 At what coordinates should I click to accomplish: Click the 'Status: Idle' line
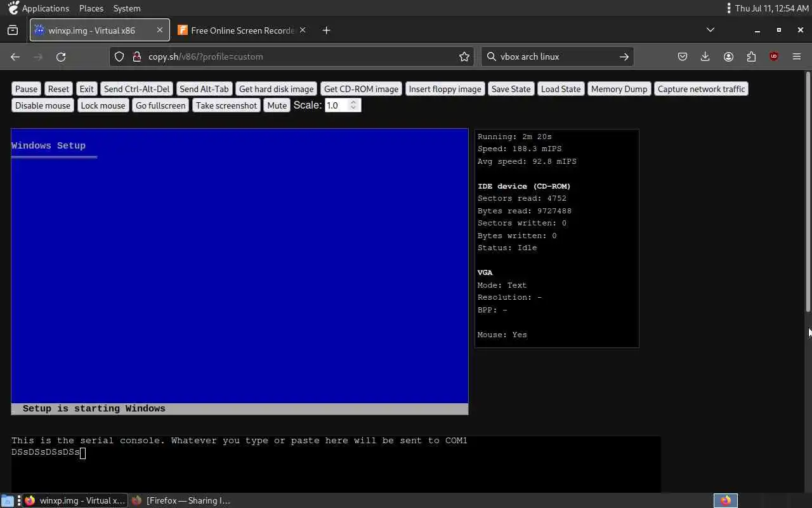point(507,248)
